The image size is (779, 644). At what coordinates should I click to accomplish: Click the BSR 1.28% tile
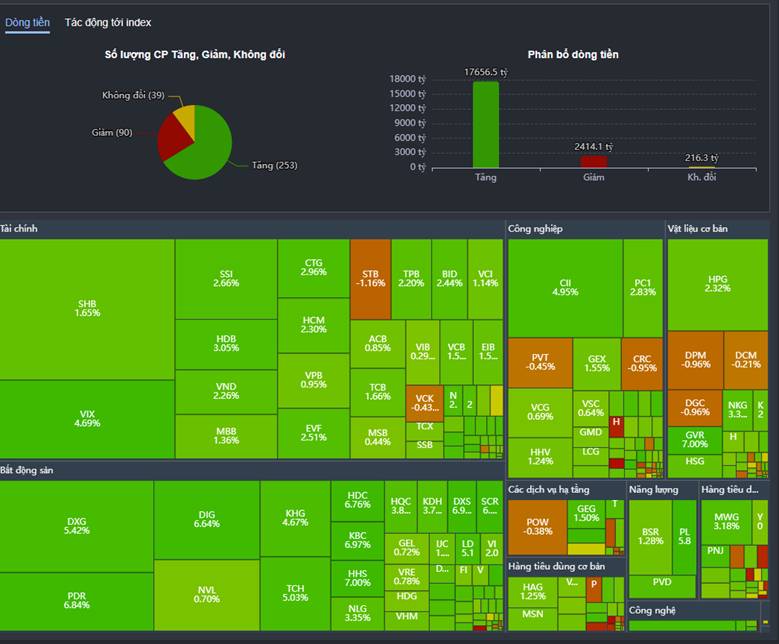click(x=650, y=537)
